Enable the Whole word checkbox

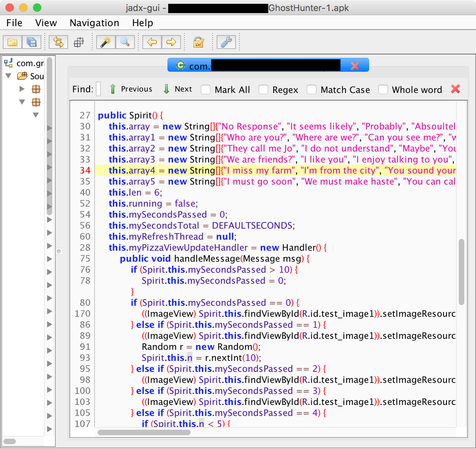coord(383,90)
